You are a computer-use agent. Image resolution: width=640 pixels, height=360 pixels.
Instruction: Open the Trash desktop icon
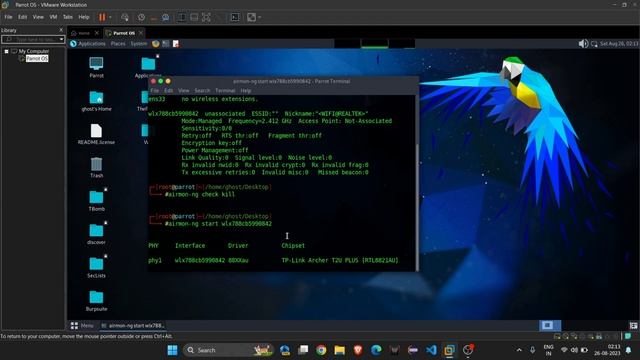[x=96, y=168]
